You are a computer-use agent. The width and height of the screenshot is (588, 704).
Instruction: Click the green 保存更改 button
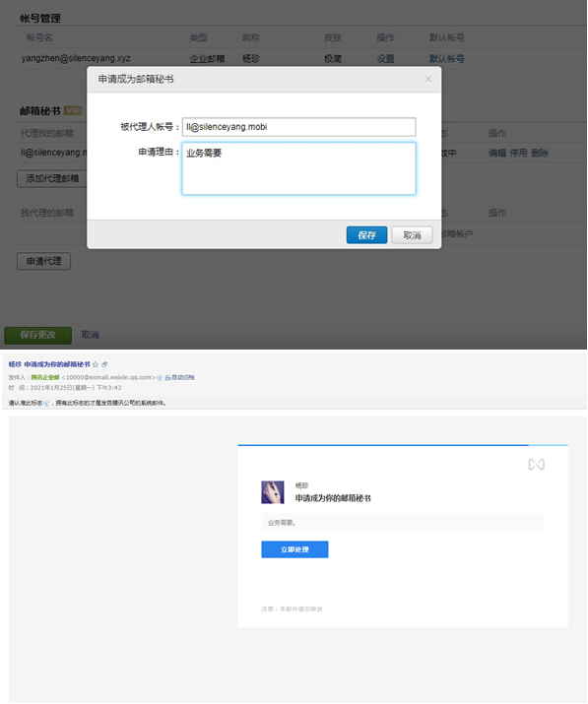tap(37, 335)
